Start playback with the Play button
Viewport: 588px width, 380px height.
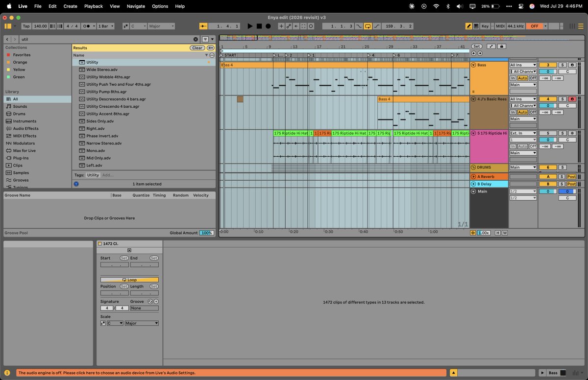pos(250,26)
